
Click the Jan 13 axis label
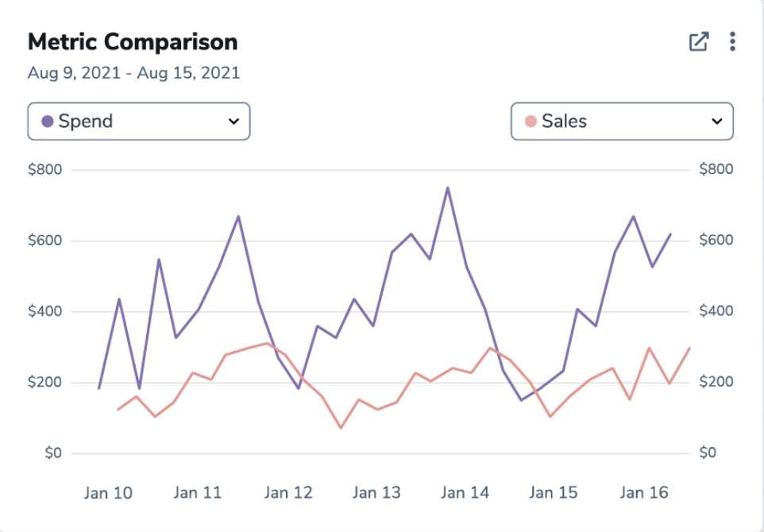click(x=376, y=492)
